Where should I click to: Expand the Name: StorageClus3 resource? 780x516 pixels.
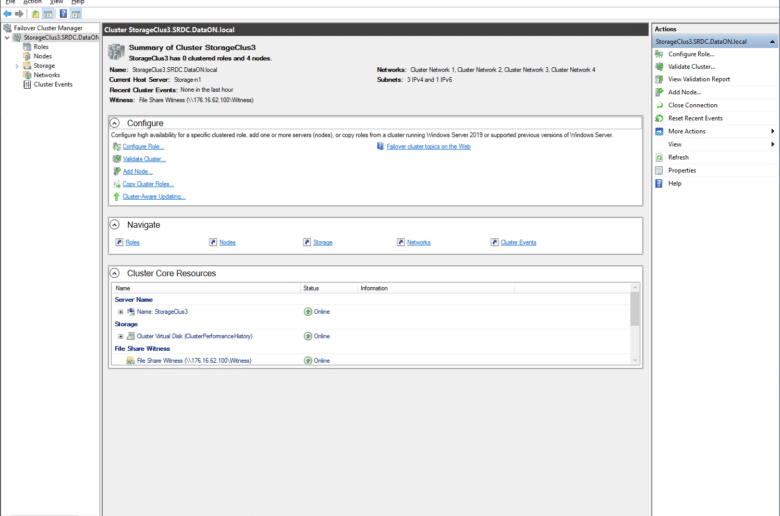(x=120, y=312)
